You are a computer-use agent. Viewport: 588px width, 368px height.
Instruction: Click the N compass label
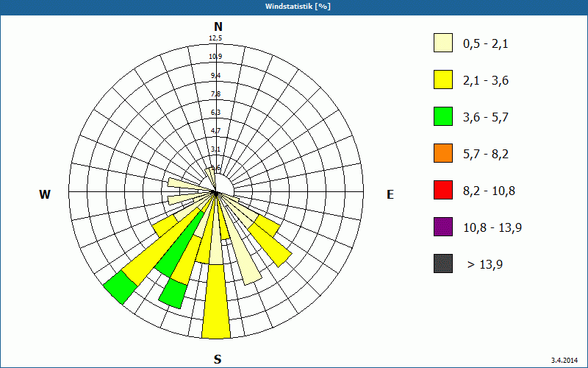click(x=218, y=26)
